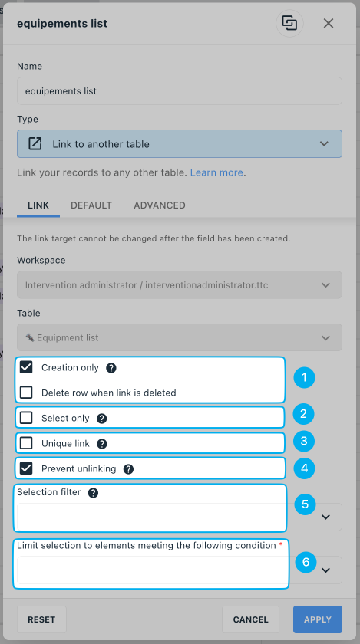Edit the Name input field
Image resolution: width=360 pixels, height=644 pixels.
click(x=180, y=90)
